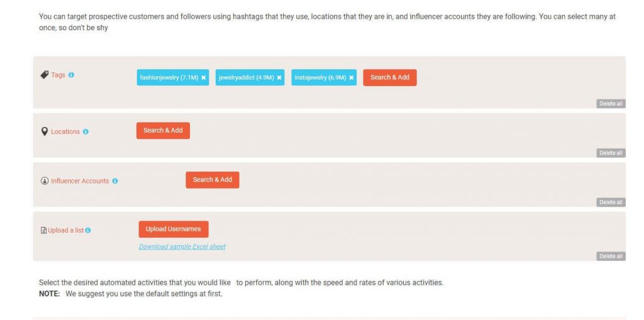Image resolution: width=644 pixels, height=320 pixels.
Task: Open the Download sample Excel sheet link
Action: pos(182,246)
